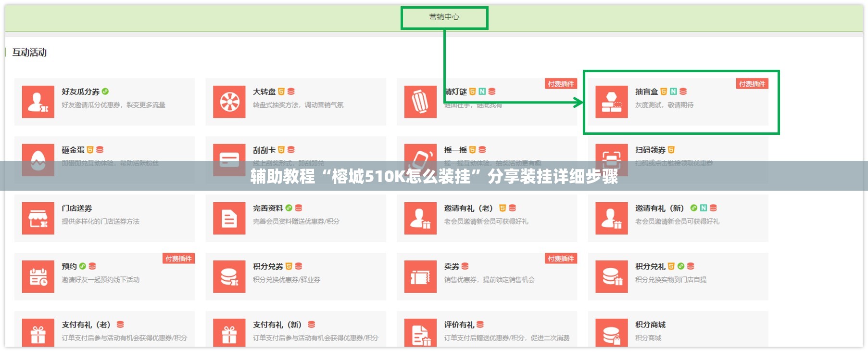Click text 订单支付后赠送优惠券/积分，促进二次消费

pyautogui.click(x=507, y=338)
